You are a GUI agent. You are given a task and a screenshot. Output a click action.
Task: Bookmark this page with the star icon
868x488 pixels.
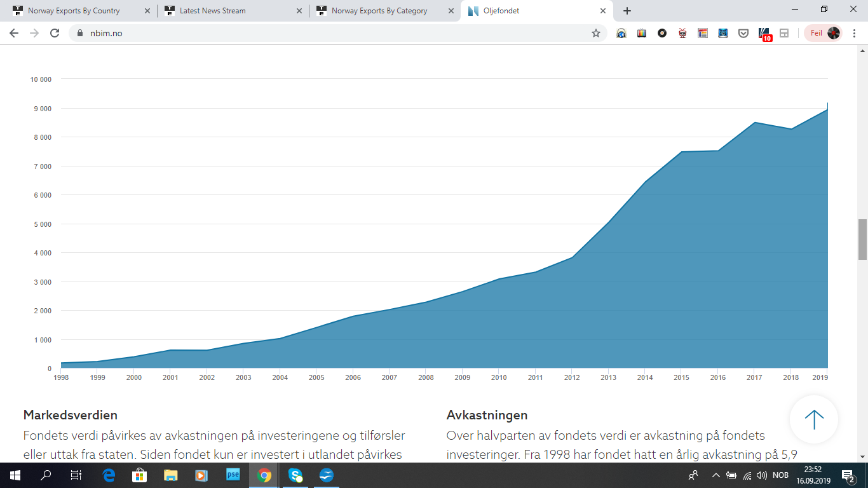click(595, 33)
